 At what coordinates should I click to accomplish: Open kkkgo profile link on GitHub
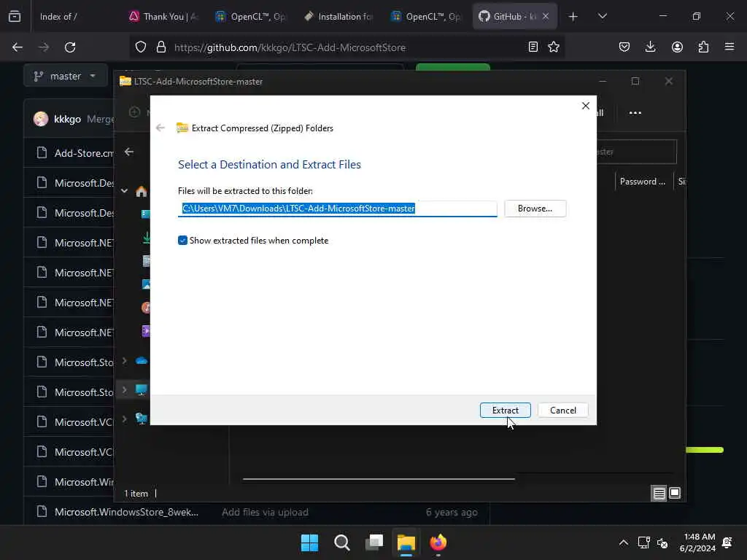click(67, 119)
